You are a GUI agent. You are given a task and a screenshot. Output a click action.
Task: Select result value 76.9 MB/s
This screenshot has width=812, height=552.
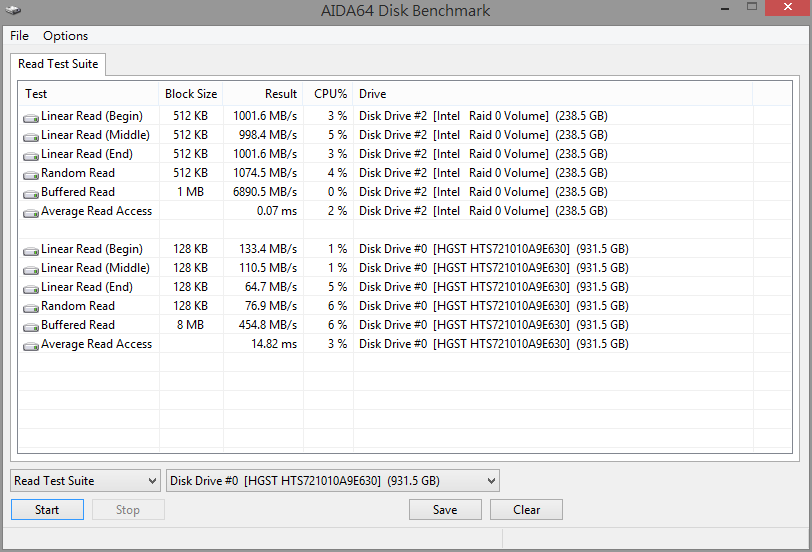pos(271,306)
